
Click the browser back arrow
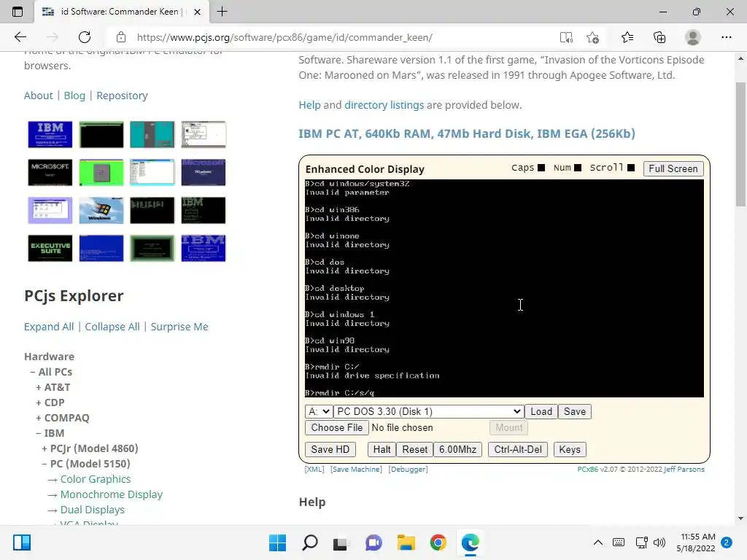20,37
